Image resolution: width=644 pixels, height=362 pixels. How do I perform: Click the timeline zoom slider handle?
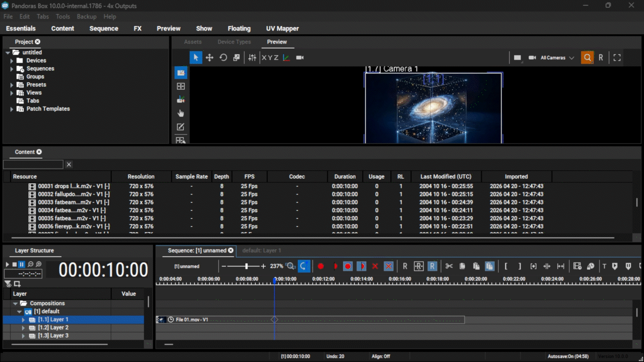[246, 266]
